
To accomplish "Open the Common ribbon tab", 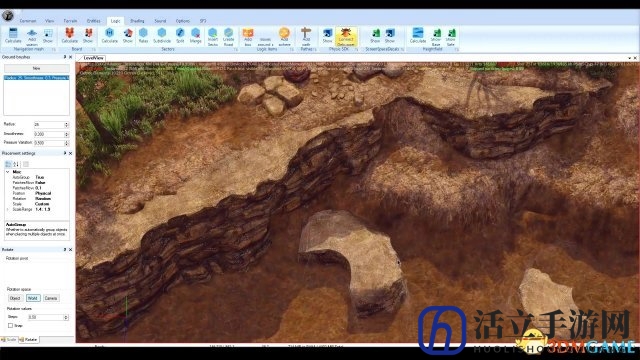I will (x=28, y=21).
